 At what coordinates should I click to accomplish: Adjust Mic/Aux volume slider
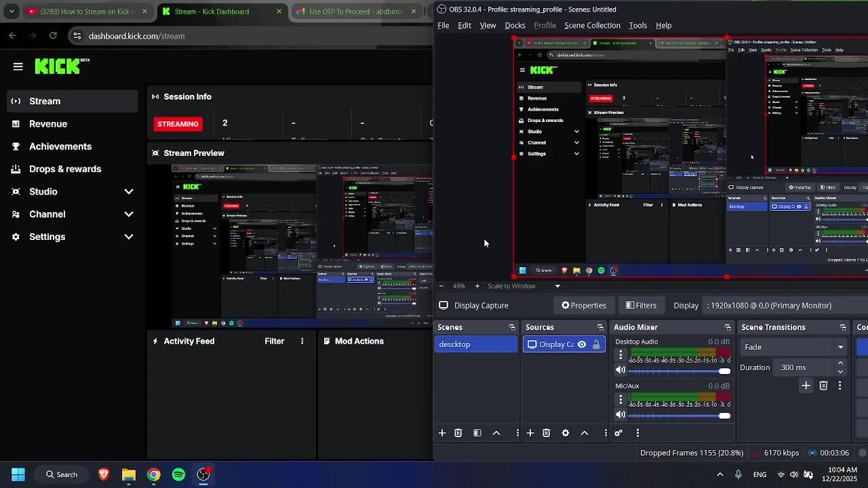(x=679, y=415)
